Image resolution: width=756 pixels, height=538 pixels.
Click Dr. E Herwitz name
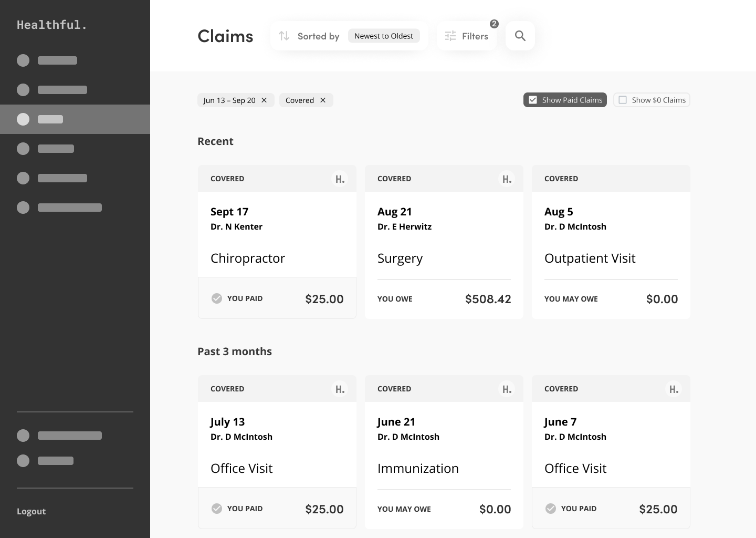[404, 226]
